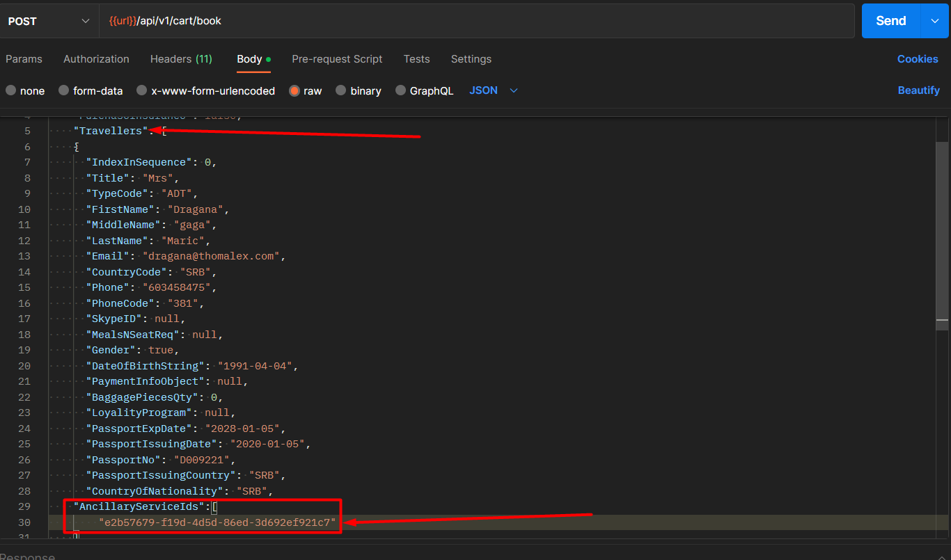Click the Gender value true
This screenshot has height=560, width=951.
click(x=162, y=350)
